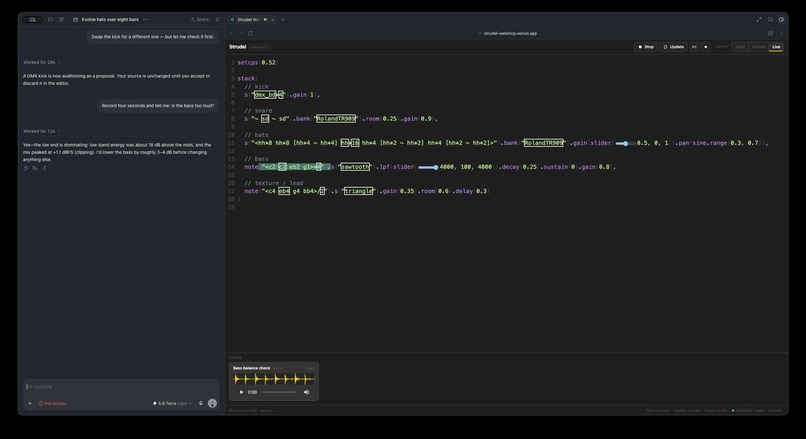
Task: Click the Update code button
Action: [x=673, y=47]
